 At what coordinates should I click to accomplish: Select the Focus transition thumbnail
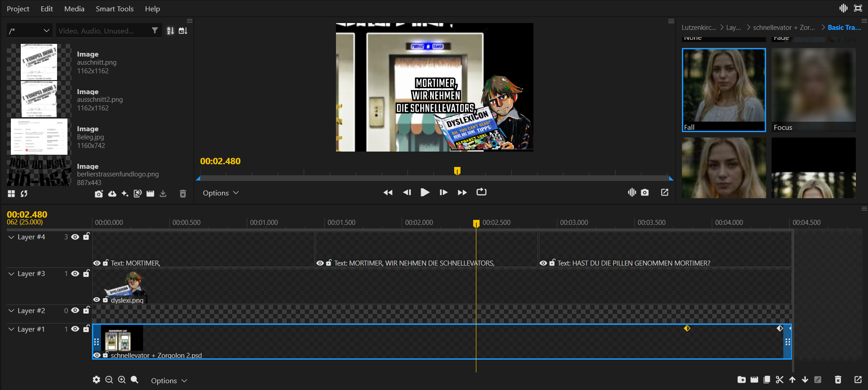(814, 90)
